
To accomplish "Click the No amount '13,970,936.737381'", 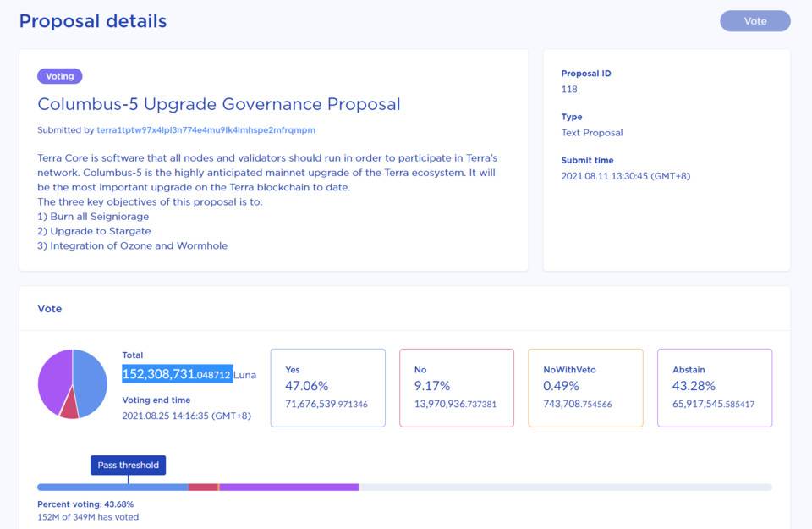I will [455, 404].
